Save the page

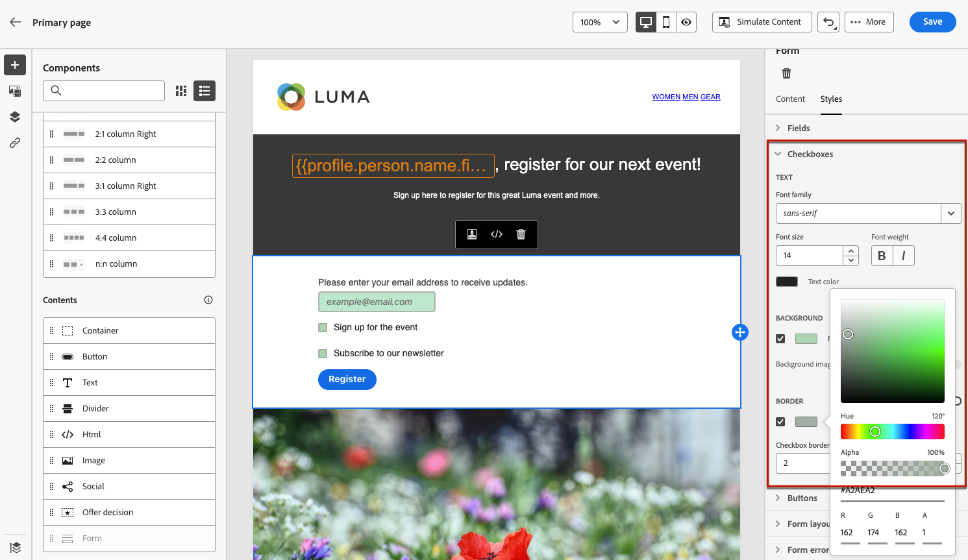pos(932,22)
